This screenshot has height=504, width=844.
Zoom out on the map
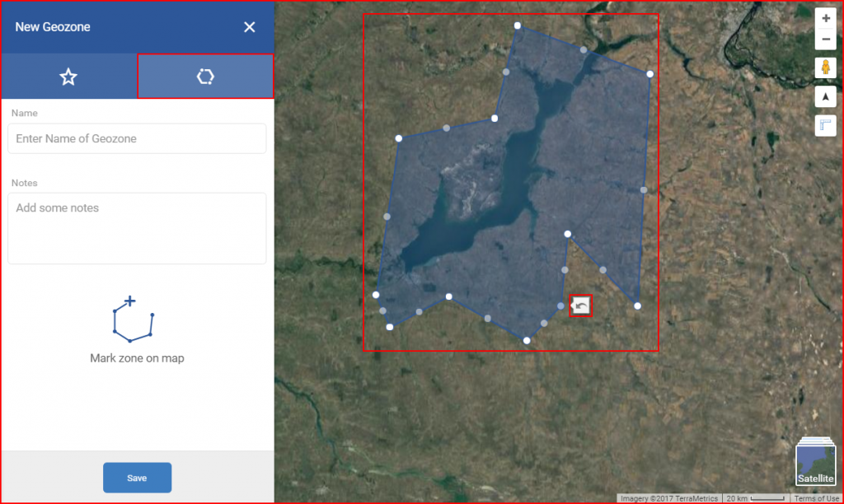click(x=826, y=40)
